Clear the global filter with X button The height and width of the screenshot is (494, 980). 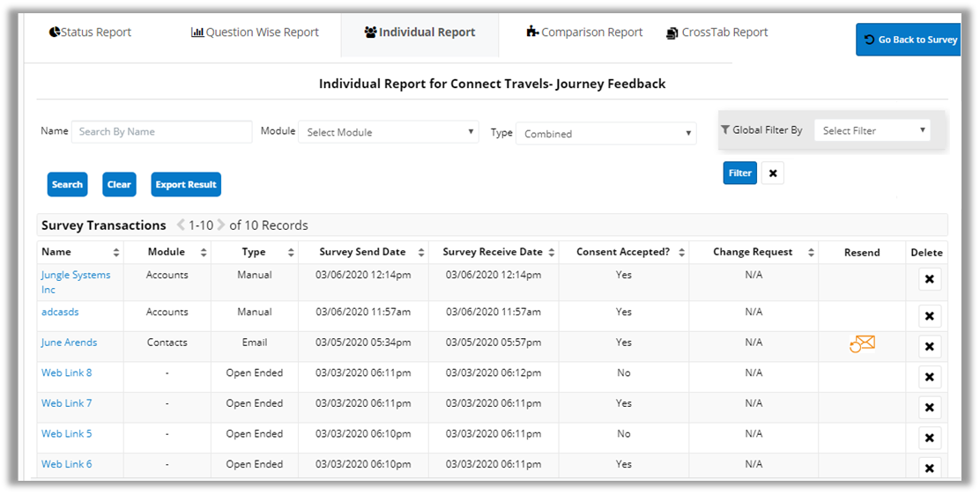tap(773, 173)
